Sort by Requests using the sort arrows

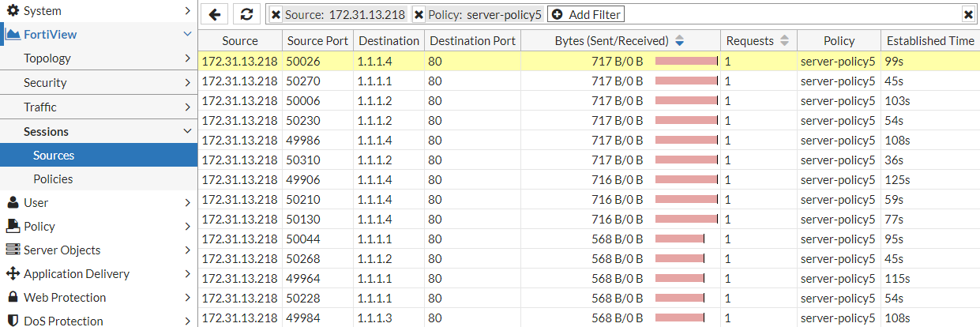pos(784,41)
